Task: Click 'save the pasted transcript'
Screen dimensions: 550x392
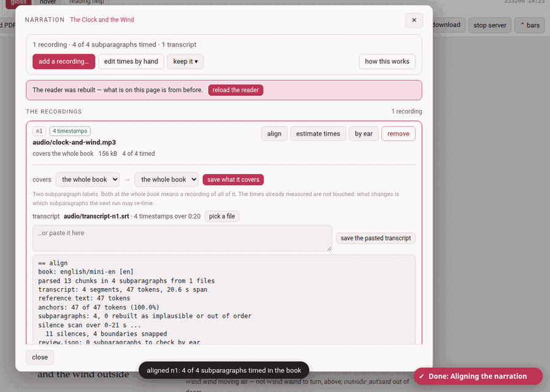Action: 376,238
